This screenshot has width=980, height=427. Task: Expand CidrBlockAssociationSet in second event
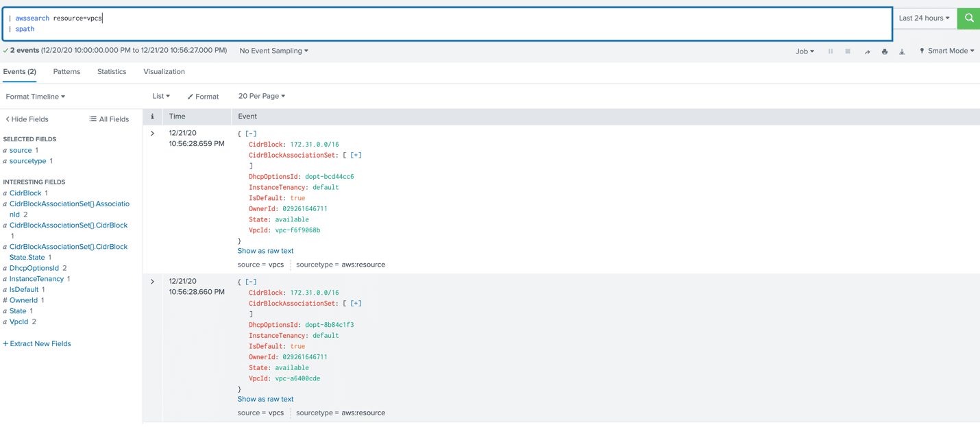coord(356,303)
